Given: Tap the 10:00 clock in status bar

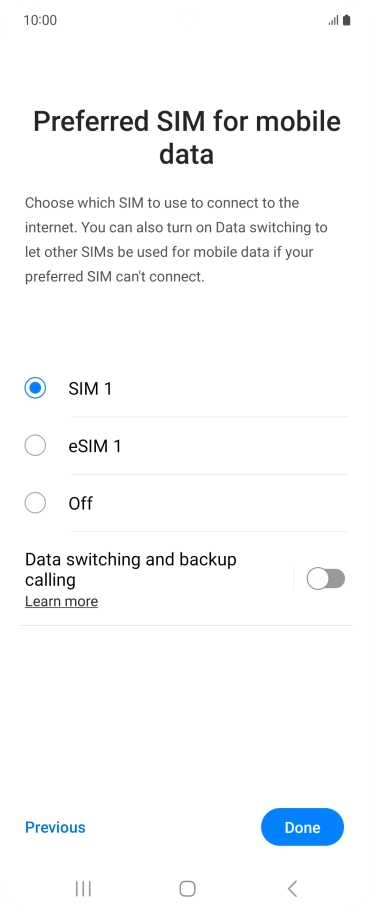Looking at the screenshot, I should [x=40, y=20].
